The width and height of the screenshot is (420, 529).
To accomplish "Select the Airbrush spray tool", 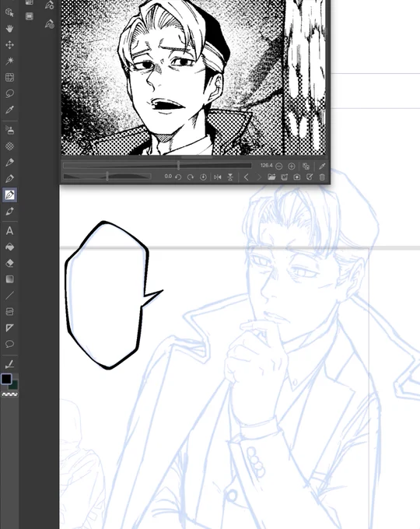I will click(x=9, y=130).
